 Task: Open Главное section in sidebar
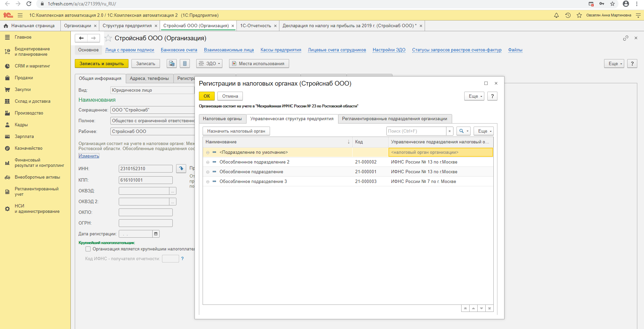click(x=23, y=37)
